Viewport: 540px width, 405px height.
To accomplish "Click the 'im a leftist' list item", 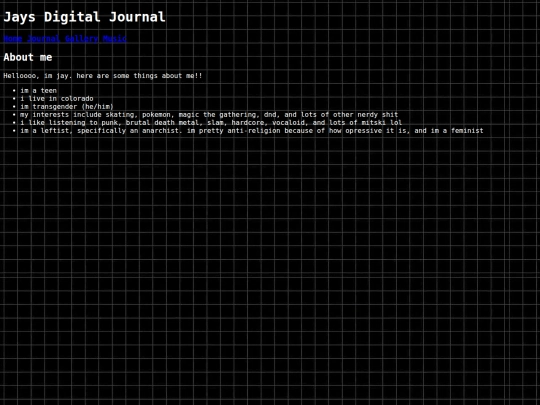I will pos(252,131).
